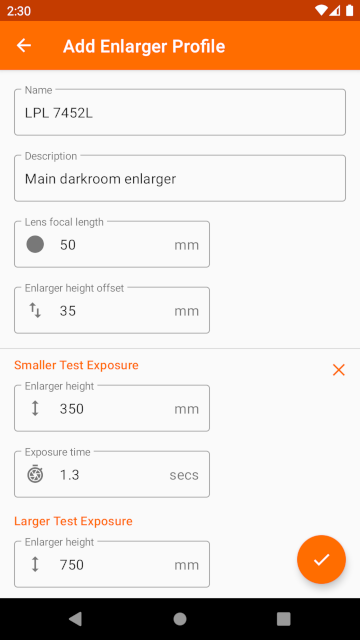The image size is (360, 640).
Task: Click the height offset arrows icon
Action: 35,311
